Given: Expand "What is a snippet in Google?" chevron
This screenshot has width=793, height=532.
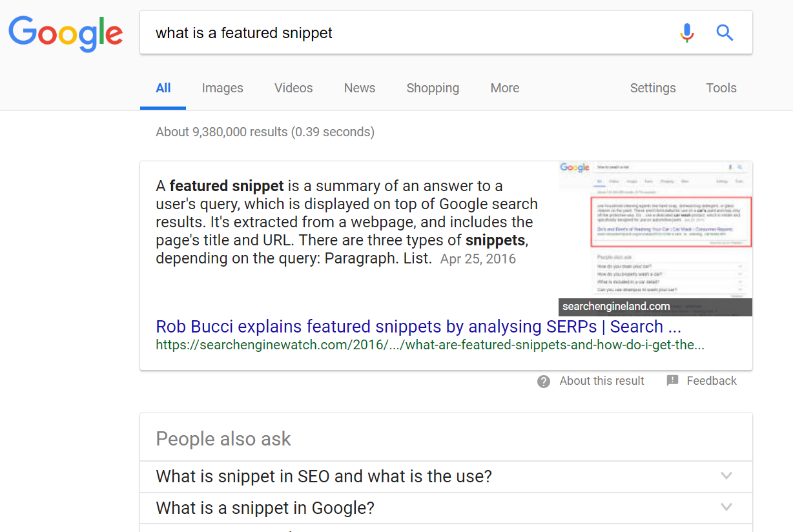Looking at the screenshot, I should click(726, 507).
